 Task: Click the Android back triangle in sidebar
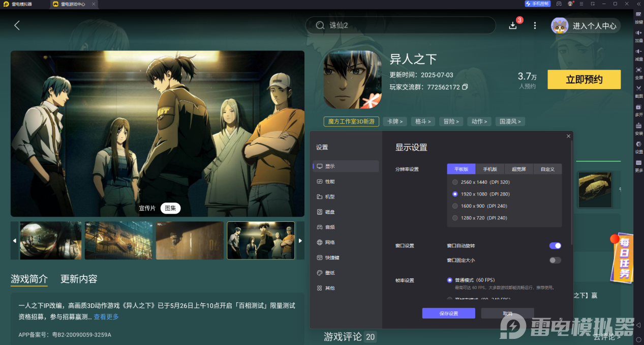[x=638, y=325]
